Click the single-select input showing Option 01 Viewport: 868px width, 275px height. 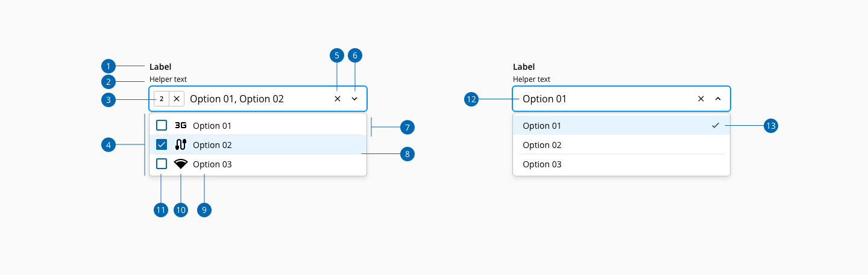(603, 99)
